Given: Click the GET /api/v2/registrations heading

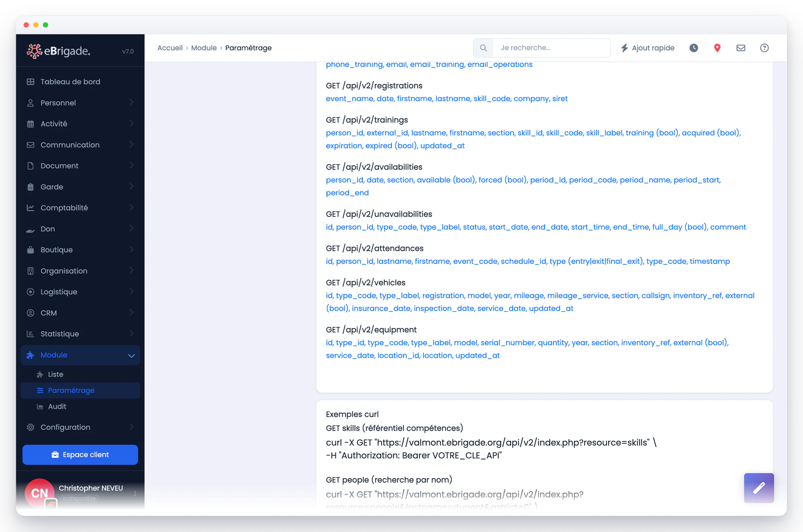Looking at the screenshot, I should pos(374,86).
